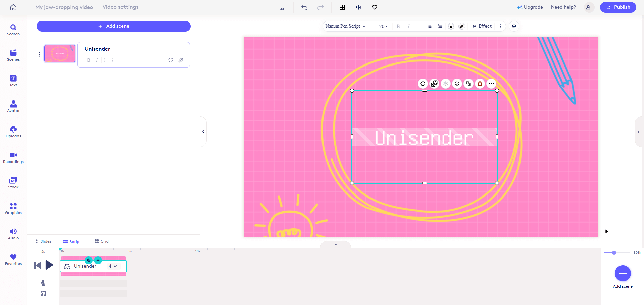Screen dimensions: 644x305
Task: Switch to the Slides tab
Action: 43,241
